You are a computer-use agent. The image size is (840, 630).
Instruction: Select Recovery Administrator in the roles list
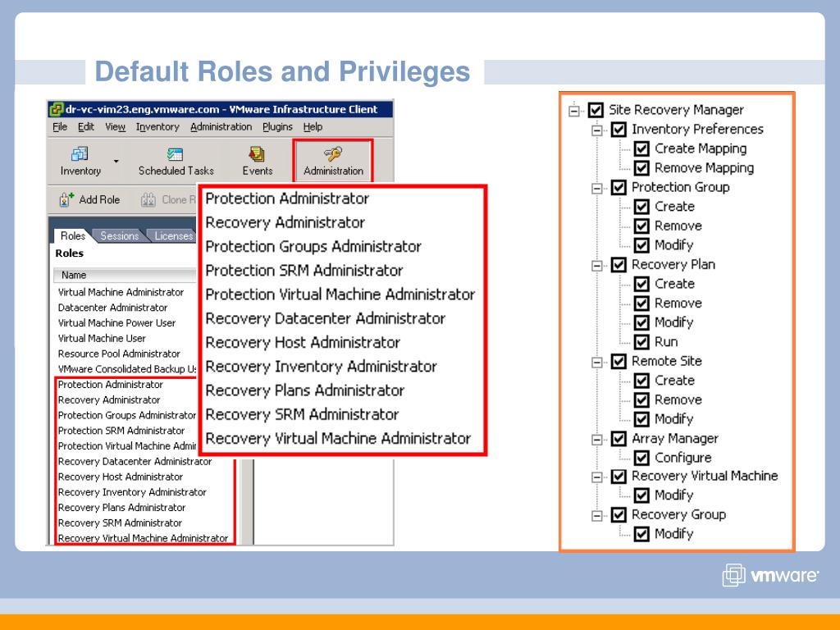click(x=109, y=400)
